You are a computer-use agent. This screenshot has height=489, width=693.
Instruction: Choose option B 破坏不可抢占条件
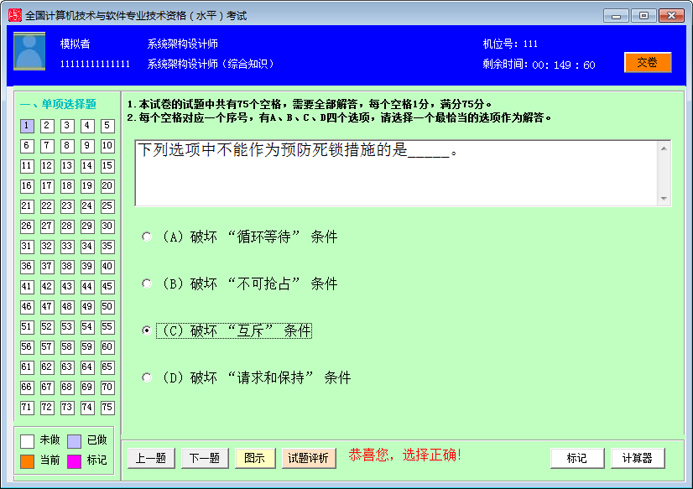coord(147,284)
